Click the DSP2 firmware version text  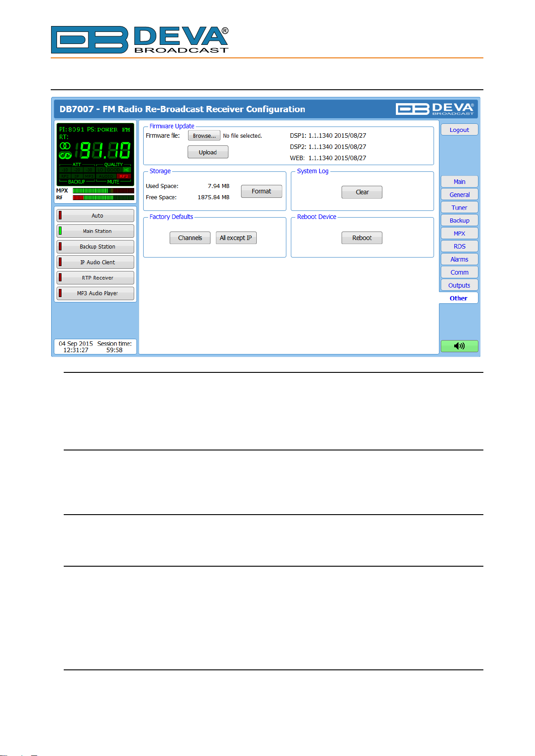pyautogui.click(x=328, y=147)
